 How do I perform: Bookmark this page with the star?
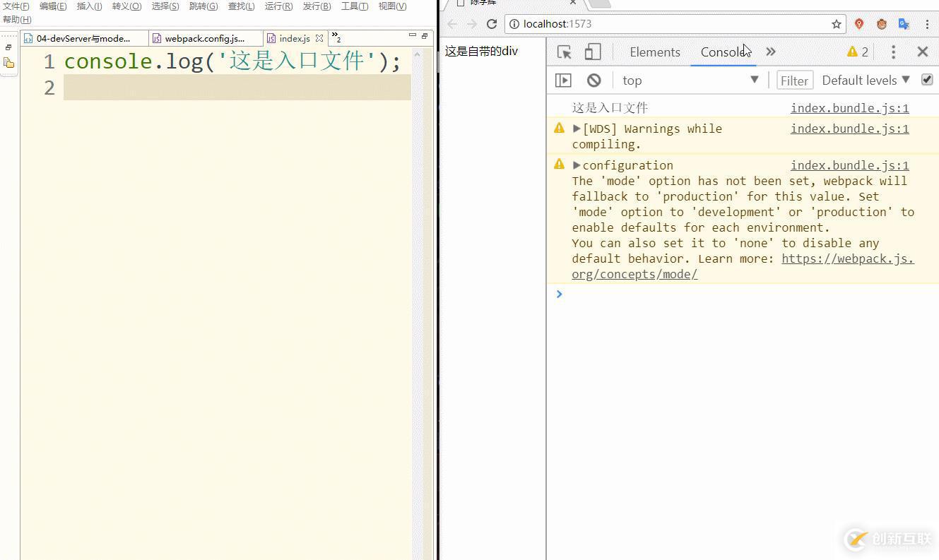(x=837, y=24)
